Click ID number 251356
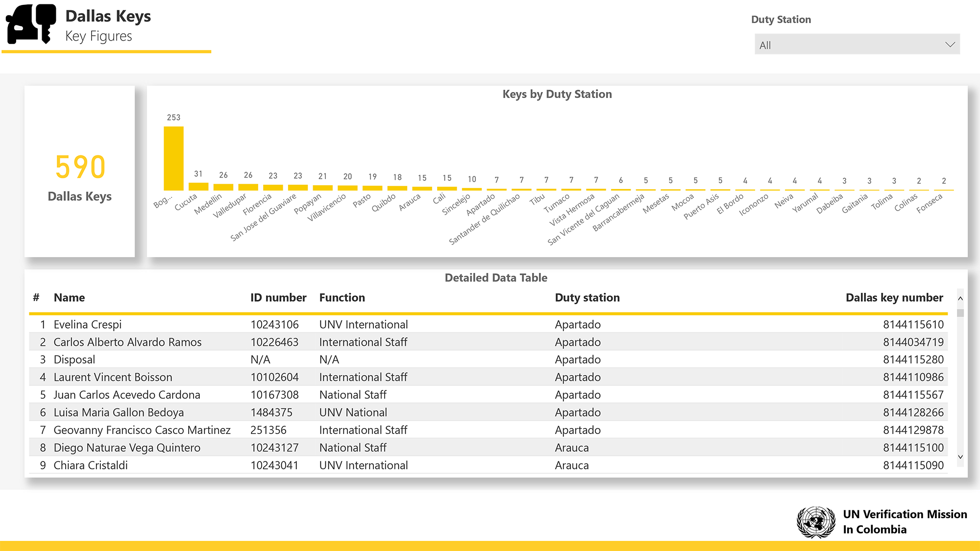 269,431
